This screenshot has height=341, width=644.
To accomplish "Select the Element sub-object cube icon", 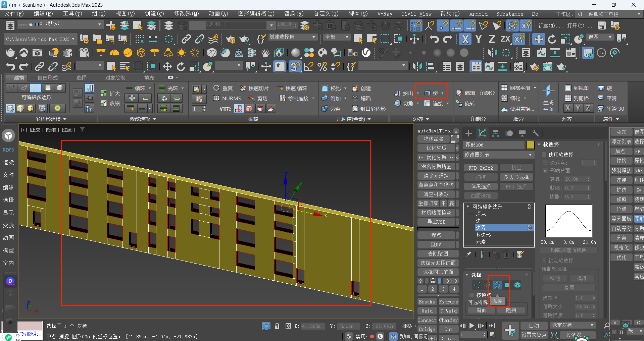I will (517, 285).
